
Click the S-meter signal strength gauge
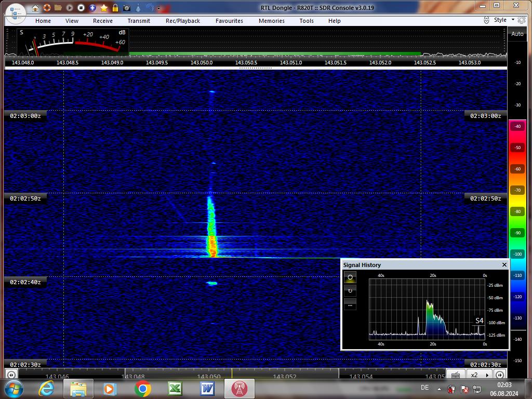click(73, 42)
